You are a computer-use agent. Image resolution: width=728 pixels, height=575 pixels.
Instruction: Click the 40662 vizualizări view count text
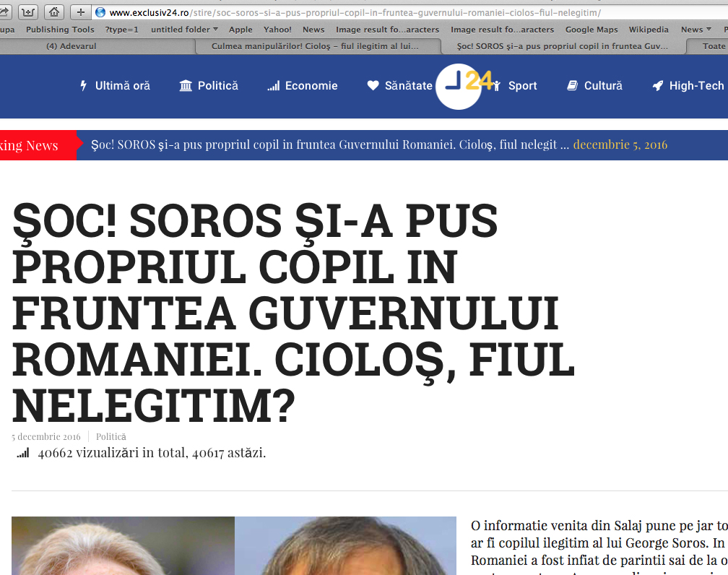click(x=152, y=453)
